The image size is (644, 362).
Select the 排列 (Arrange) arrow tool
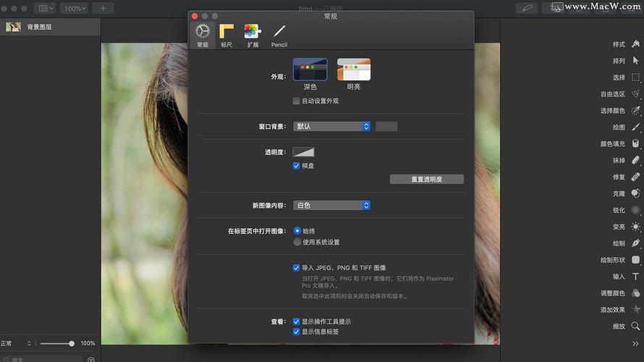pos(635,60)
